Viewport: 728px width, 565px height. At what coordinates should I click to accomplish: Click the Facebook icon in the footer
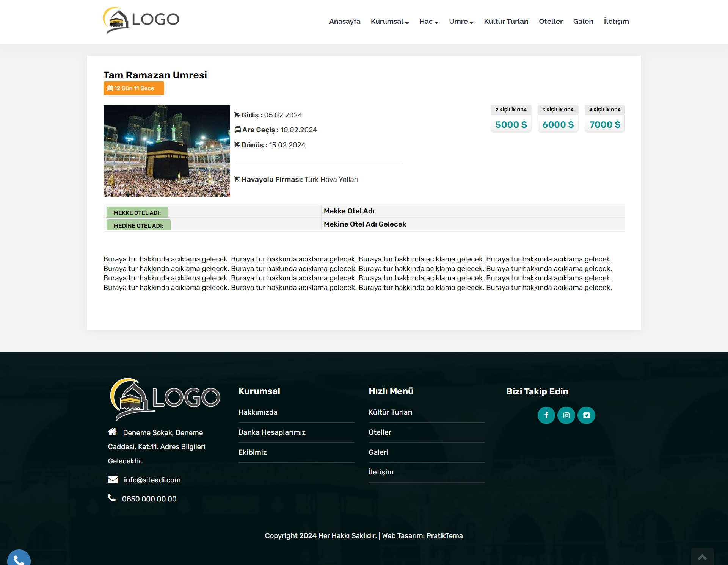point(546,415)
